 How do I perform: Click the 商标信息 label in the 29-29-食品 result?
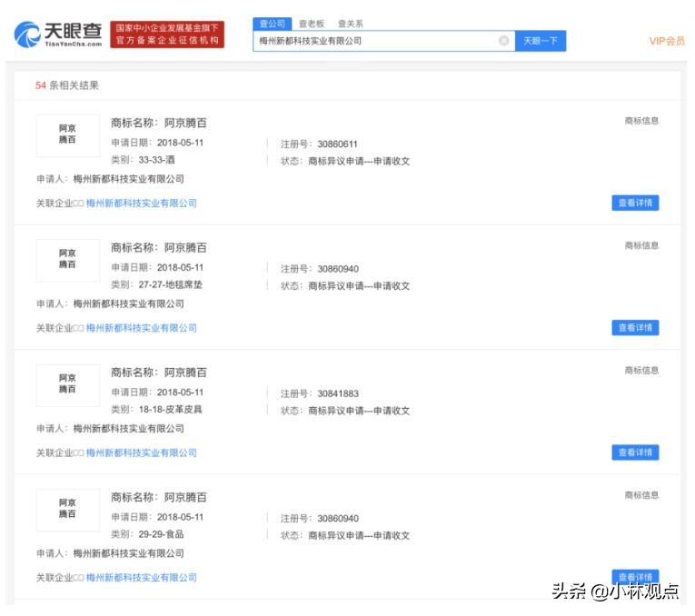click(641, 495)
